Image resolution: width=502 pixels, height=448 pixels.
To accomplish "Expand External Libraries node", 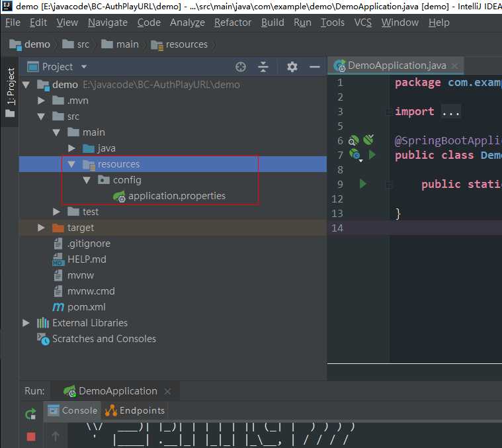I will tap(26, 323).
